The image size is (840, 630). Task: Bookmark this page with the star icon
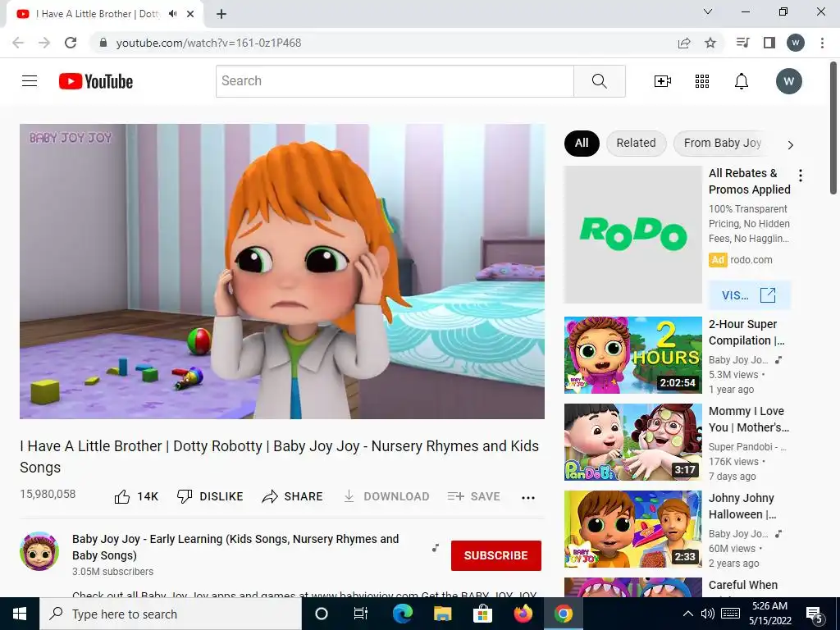point(710,43)
